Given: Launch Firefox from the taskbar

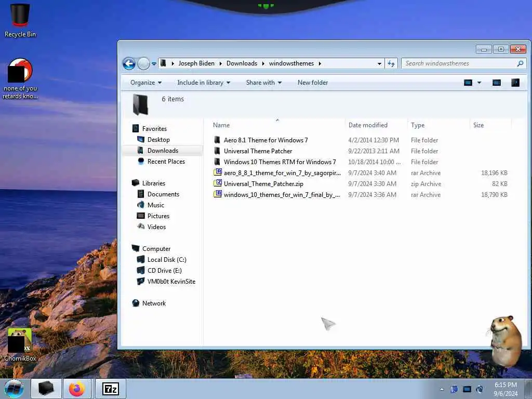Looking at the screenshot, I should point(77,389).
